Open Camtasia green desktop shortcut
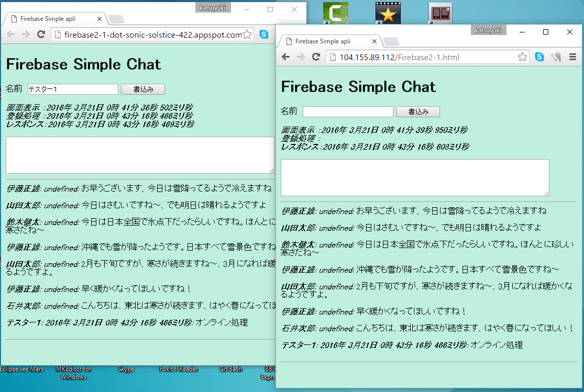 click(336, 14)
